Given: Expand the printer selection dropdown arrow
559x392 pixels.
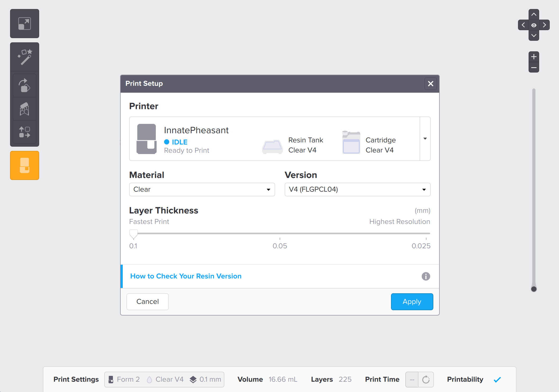Looking at the screenshot, I should click(x=425, y=139).
